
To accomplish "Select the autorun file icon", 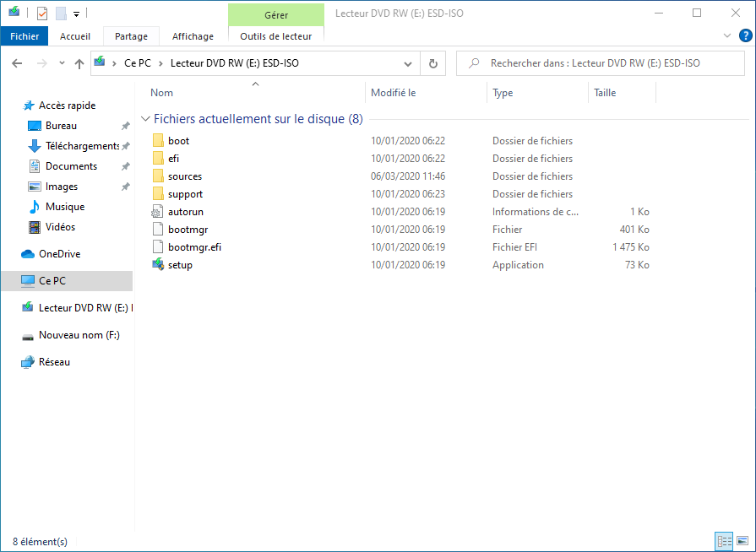I will click(157, 212).
